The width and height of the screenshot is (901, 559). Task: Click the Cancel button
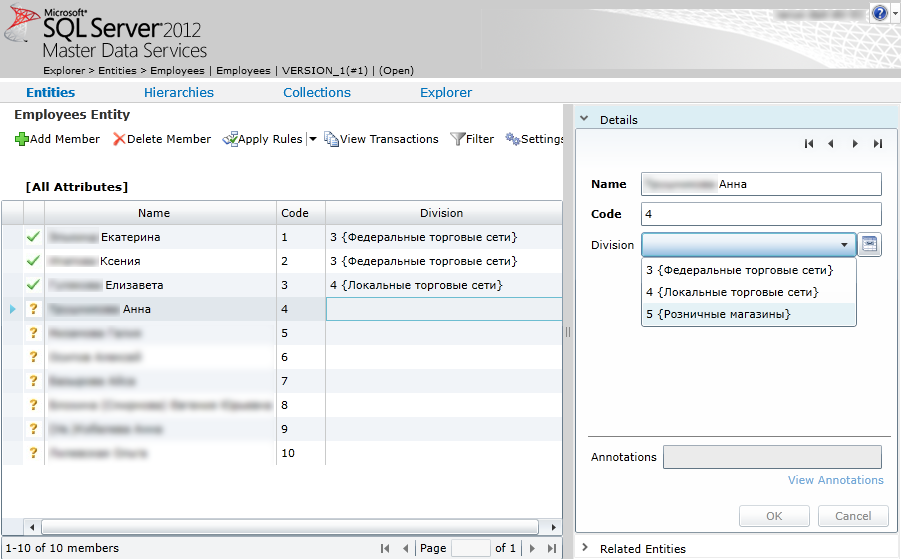(853, 516)
